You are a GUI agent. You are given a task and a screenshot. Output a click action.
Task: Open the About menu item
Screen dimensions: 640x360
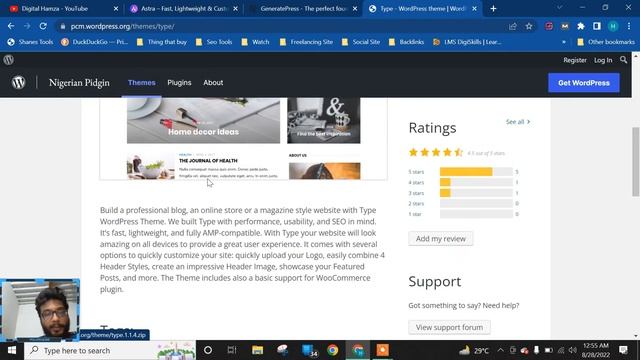213,82
